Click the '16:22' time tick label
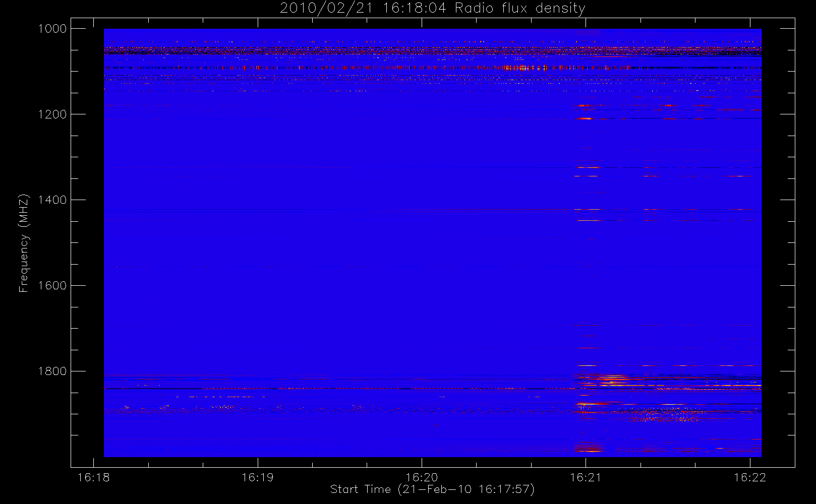816x504 pixels. coord(750,477)
